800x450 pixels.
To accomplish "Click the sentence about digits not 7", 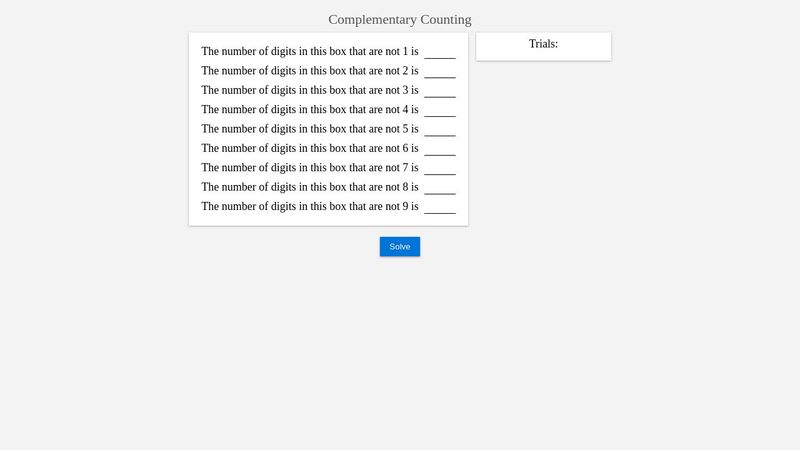I will pyautogui.click(x=309, y=168).
